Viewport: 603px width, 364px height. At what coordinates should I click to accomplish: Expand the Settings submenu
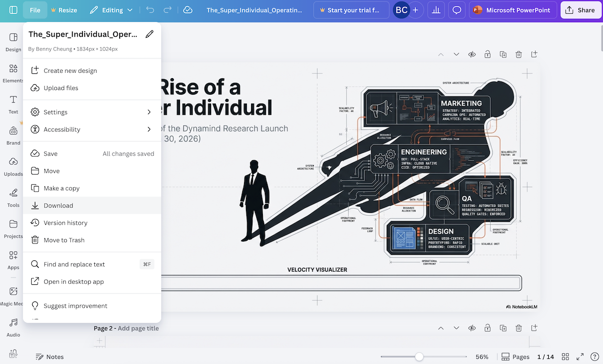pyautogui.click(x=92, y=112)
